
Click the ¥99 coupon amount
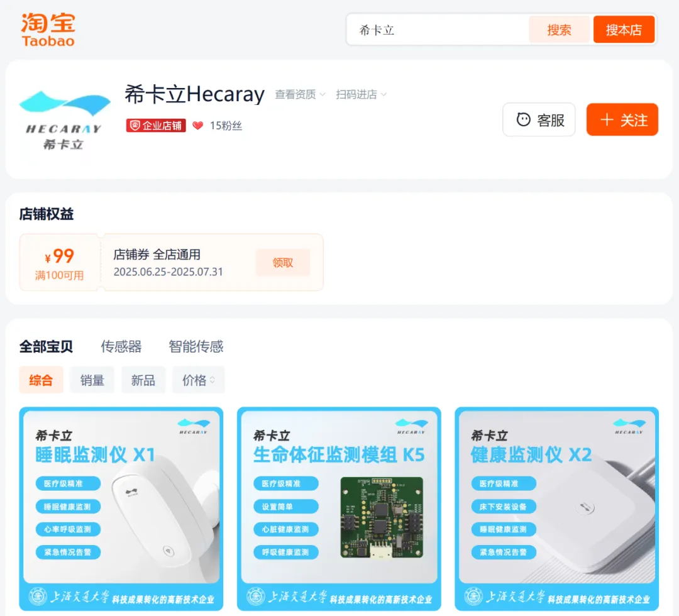[59, 256]
